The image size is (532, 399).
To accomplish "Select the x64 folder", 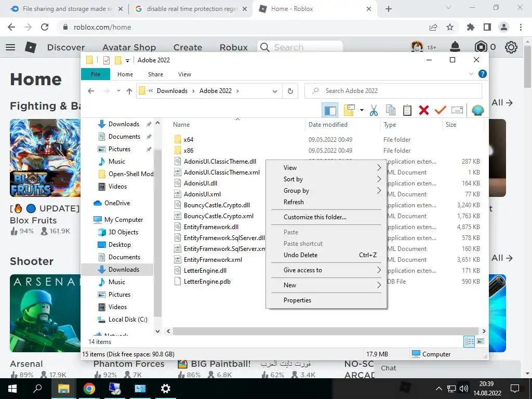I will coord(183,139).
